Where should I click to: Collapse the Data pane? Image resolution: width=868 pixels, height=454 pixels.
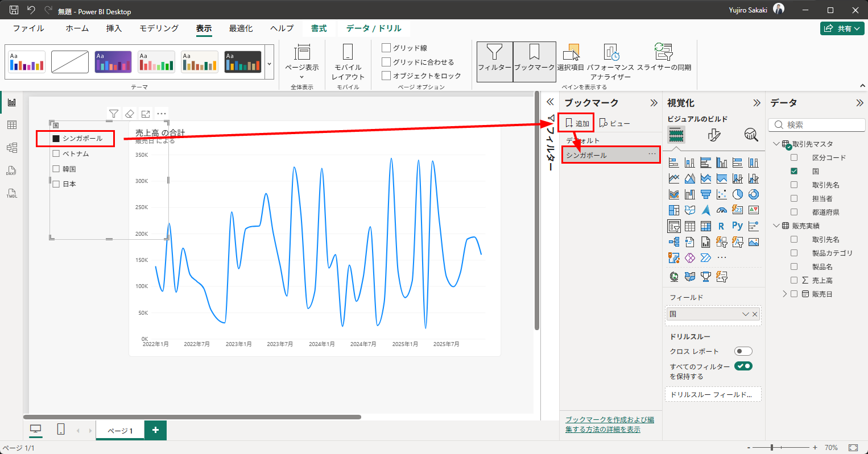pos(859,103)
